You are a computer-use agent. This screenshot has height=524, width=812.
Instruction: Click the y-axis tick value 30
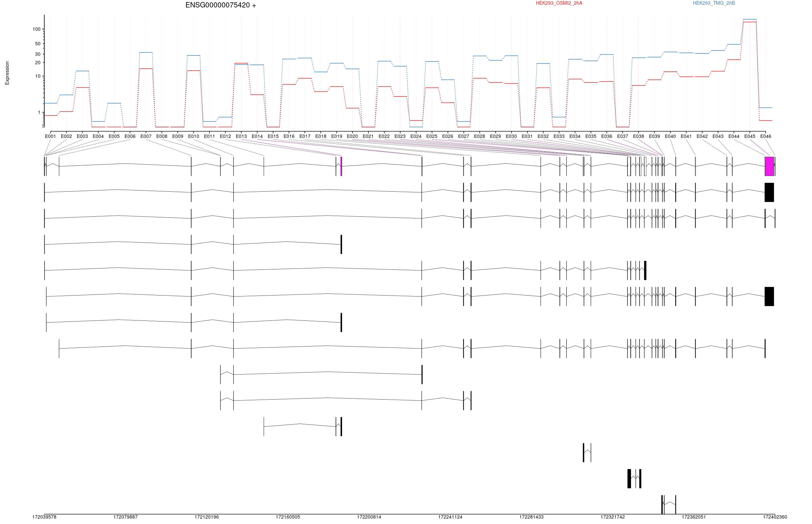pyautogui.click(x=38, y=54)
